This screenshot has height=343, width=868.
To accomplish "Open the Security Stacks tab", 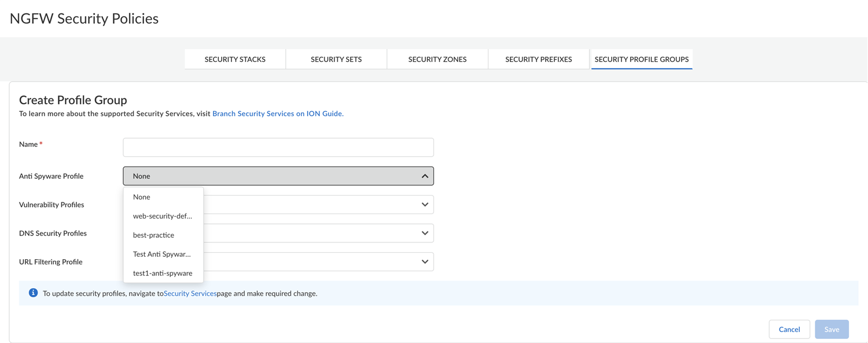I will click(235, 59).
